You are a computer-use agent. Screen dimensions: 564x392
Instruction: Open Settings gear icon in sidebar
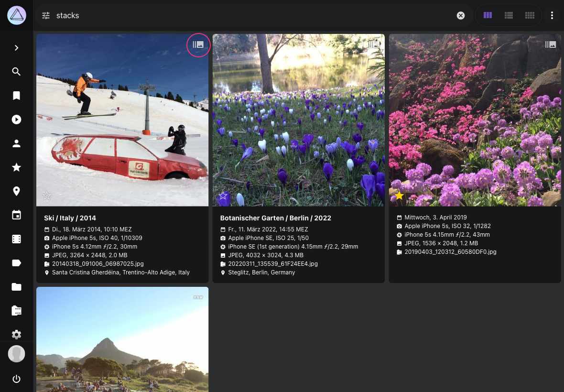17,335
